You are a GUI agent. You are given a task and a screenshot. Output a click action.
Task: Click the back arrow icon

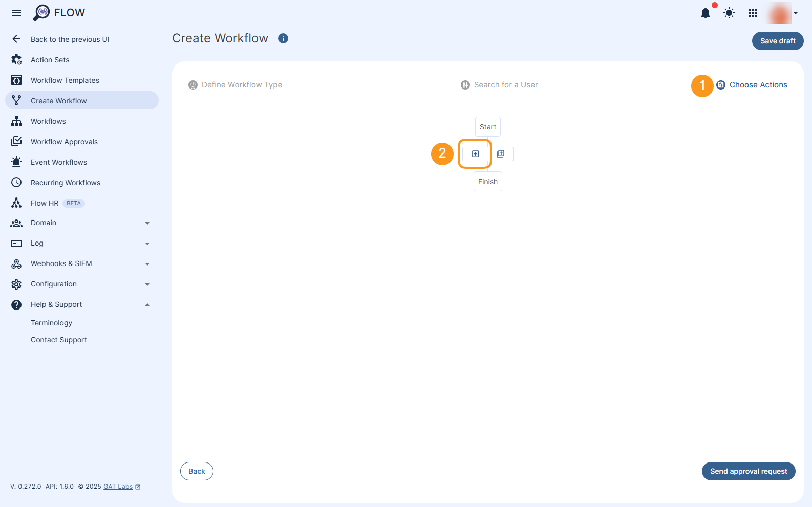pos(16,39)
